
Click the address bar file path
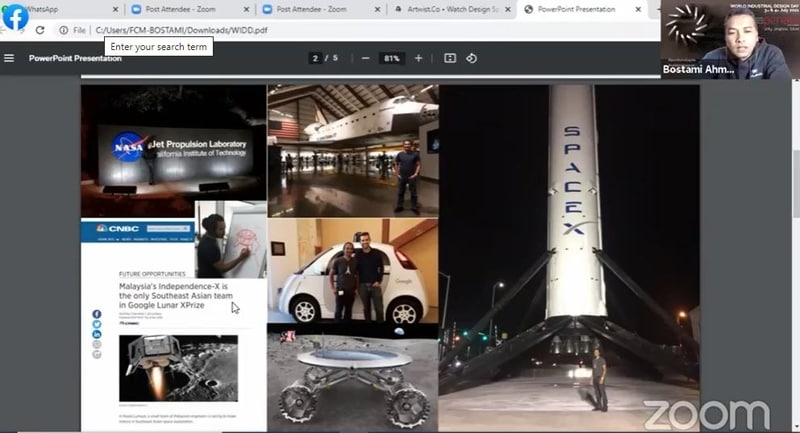click(182, 30)
